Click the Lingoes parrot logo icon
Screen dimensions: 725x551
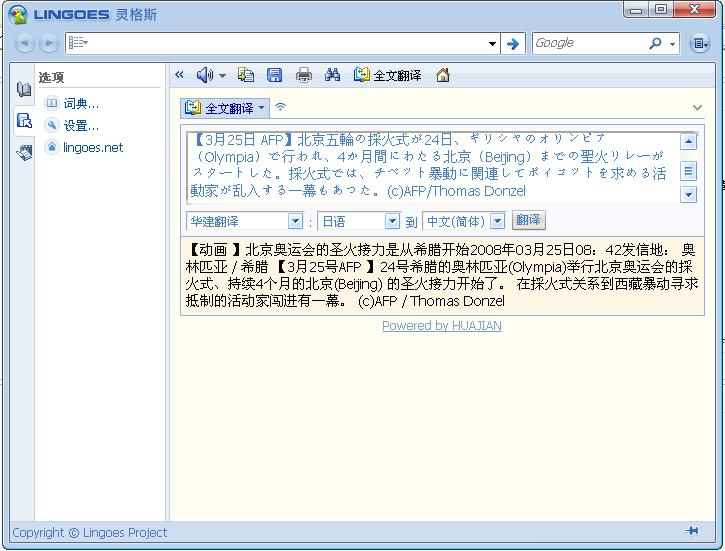pos(18,14)
